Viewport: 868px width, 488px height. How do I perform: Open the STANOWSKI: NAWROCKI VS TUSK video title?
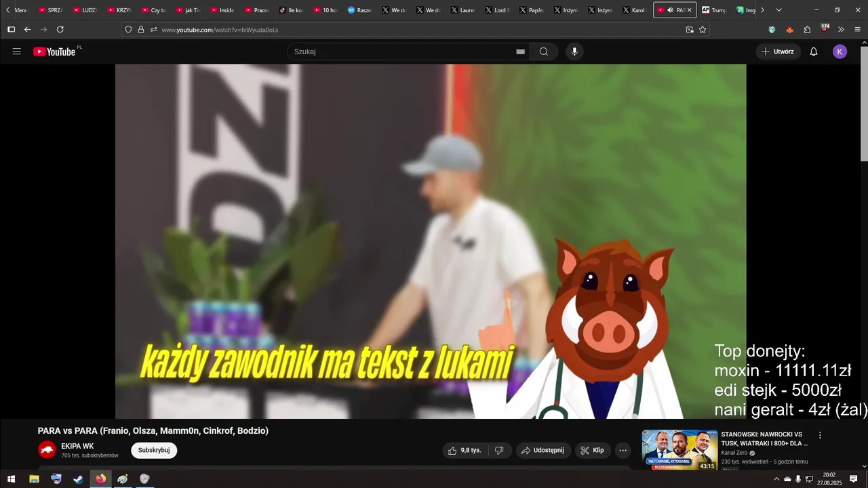pyautogui.click(x=764, y=439)
